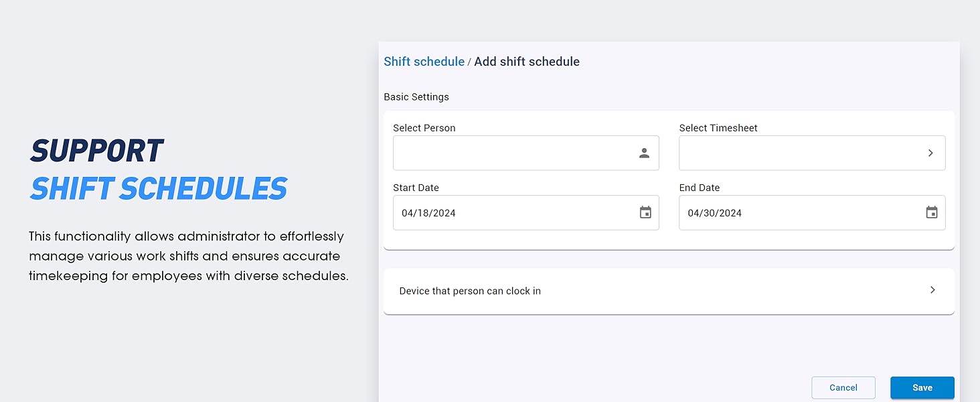Click the 04/18/2024 start date value
980x402 pixels.
pyautogui.click(x=428, y=213)
